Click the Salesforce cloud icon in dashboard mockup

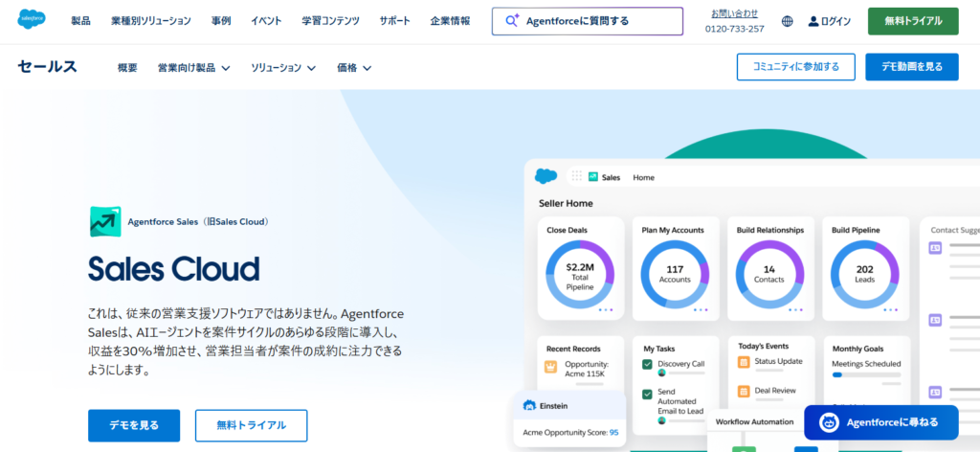click(546, 177)
